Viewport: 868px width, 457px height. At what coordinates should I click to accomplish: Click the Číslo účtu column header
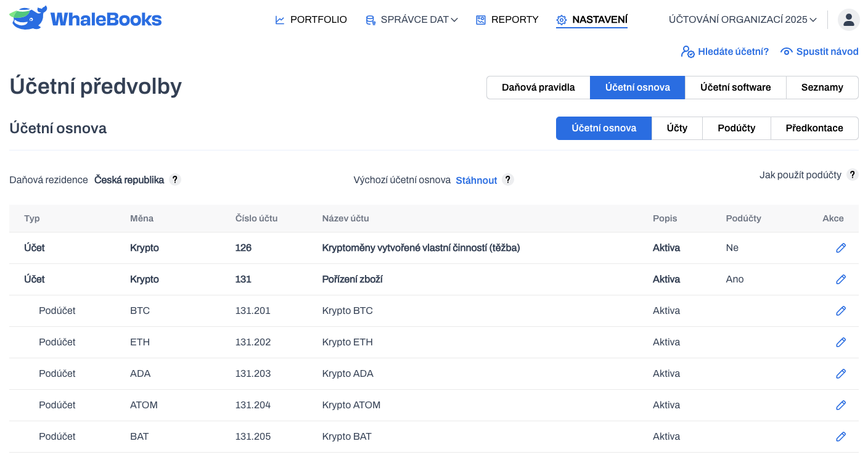pos(256,218)
